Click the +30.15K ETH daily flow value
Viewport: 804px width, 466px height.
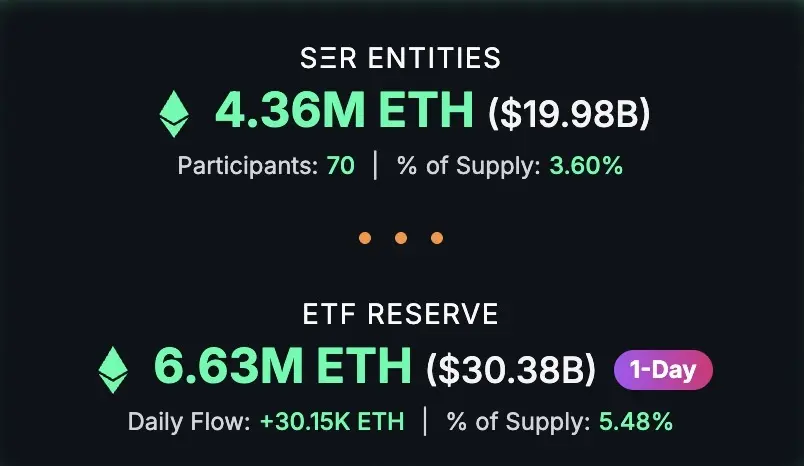coord(332,421)
